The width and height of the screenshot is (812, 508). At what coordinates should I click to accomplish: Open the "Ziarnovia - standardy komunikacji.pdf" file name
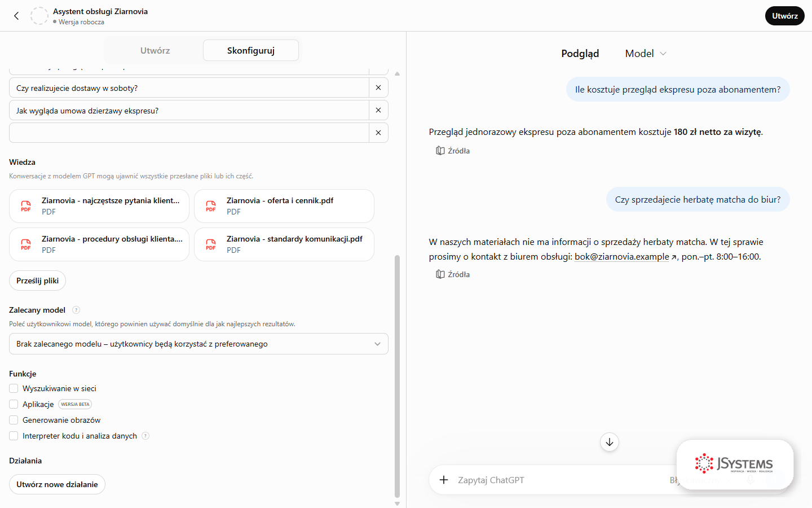pos(294,239)
